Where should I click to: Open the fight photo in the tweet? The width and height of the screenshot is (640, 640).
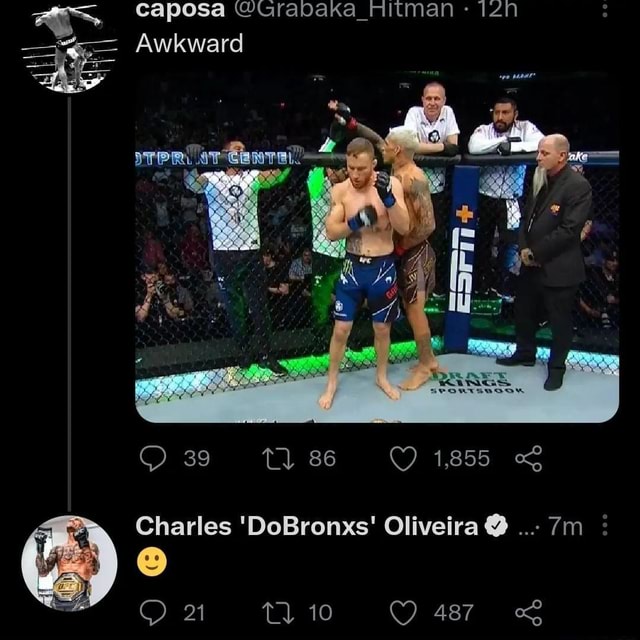pos(377,247)
